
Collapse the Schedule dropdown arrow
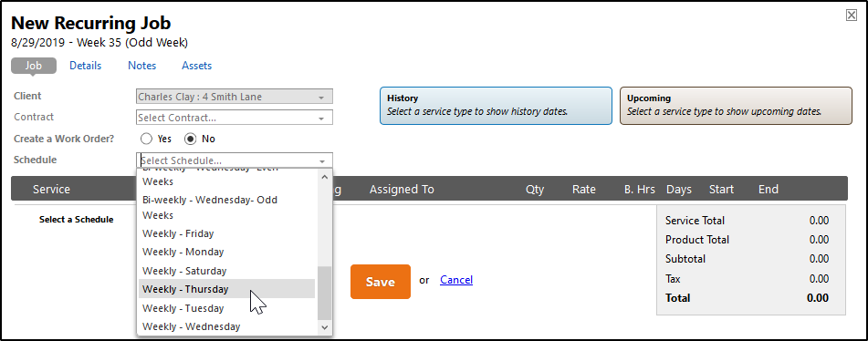tap(322, 160)
